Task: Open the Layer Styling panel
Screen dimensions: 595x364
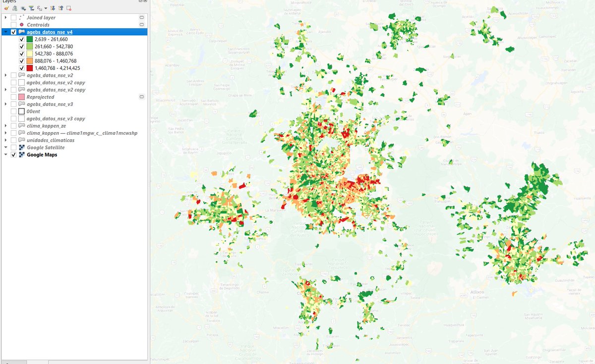Action: point(6,9)
